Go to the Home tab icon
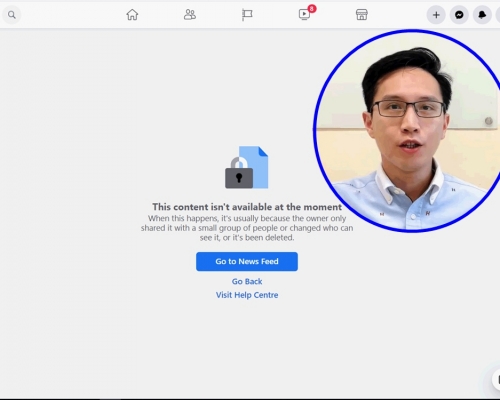The height and width of the screenshot is (400, 500). pyautogui.click(x=132, y=15)
